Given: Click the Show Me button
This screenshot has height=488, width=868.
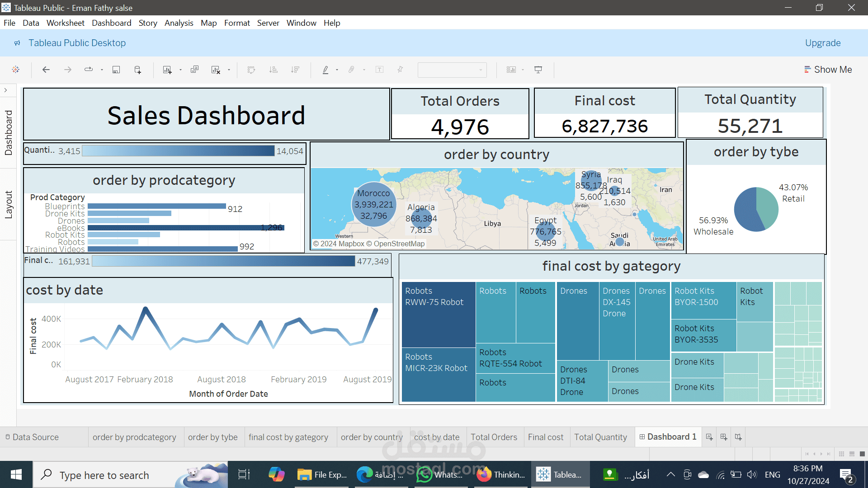Looking at the screenshot, I should pyautogui.click(x=828, y=70).
